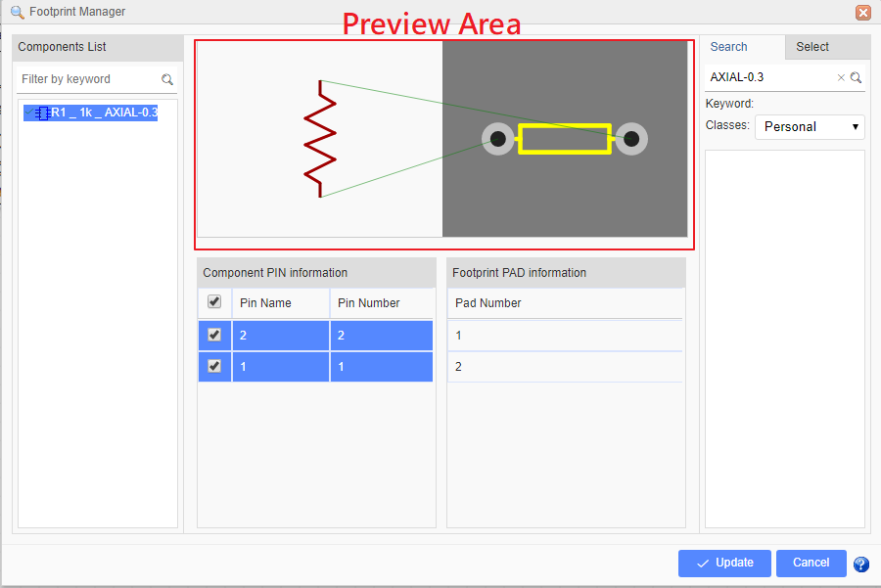Uncheck the checkbox for pin name 2
Viewport: 881px width, 588px height.
click(214, 335)
